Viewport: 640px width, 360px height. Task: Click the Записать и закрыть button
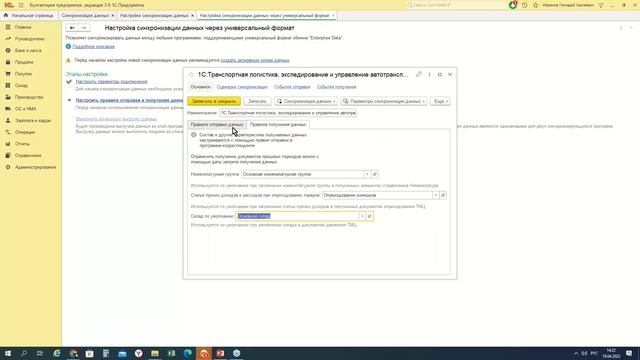[x=214, y=101]
